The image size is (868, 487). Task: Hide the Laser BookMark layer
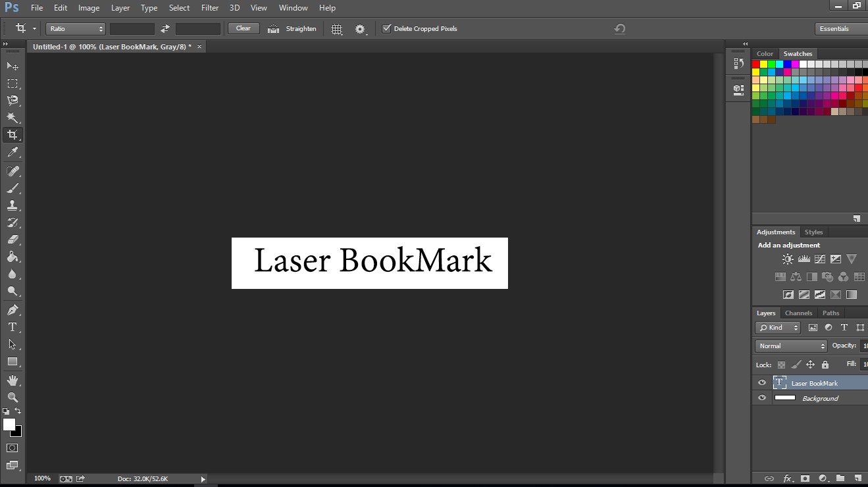(x=761, y=382)
